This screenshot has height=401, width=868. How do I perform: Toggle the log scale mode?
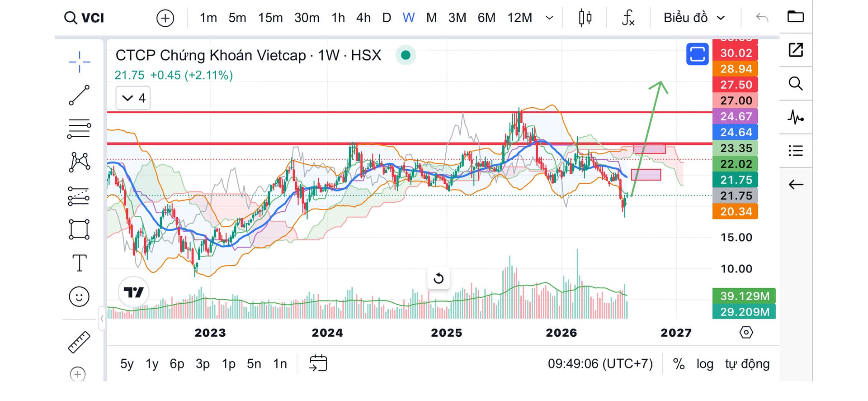(705, 364)
